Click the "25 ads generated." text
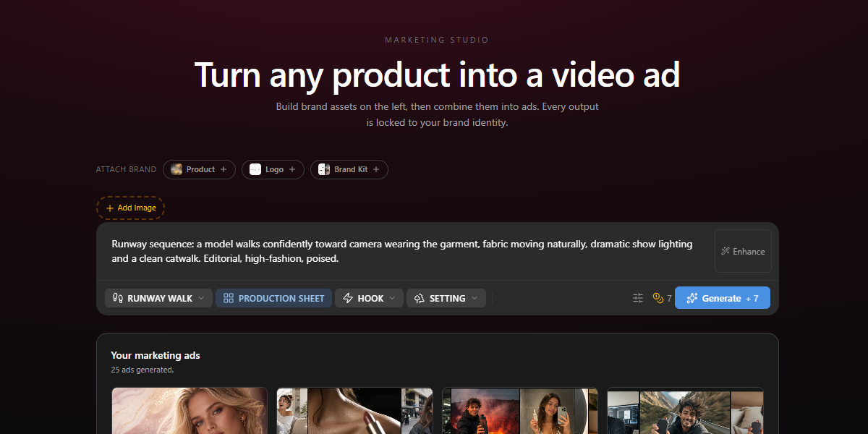This screenshot has width=868, height=434. 142,370
